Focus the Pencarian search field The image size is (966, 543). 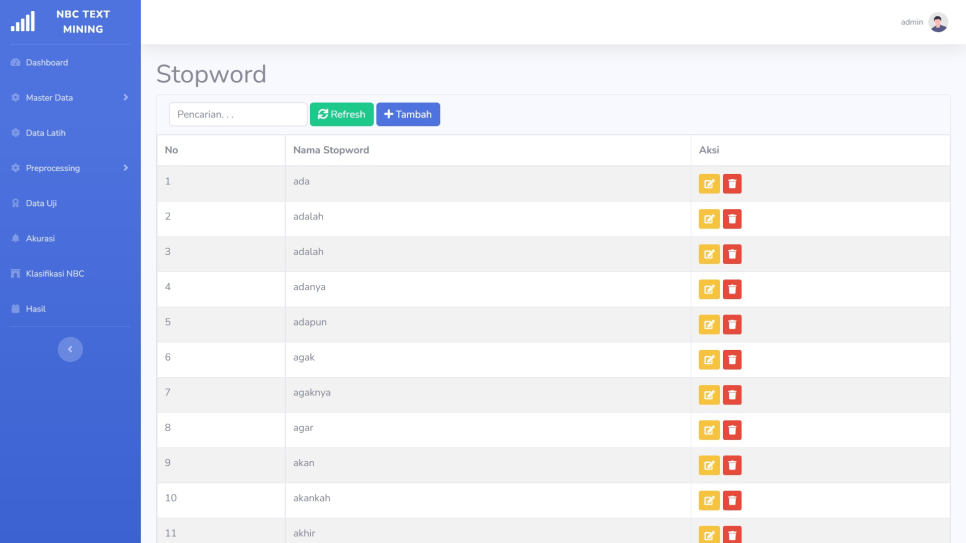point(238,114)
